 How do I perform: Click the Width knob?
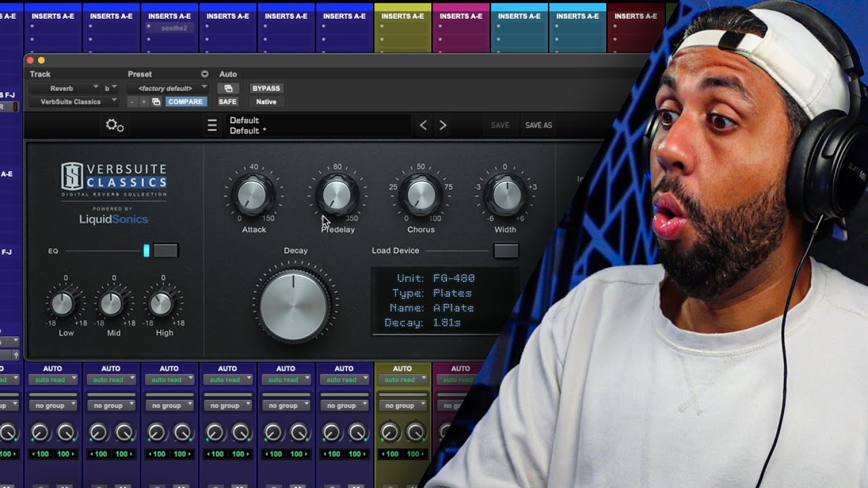(505, 195)
